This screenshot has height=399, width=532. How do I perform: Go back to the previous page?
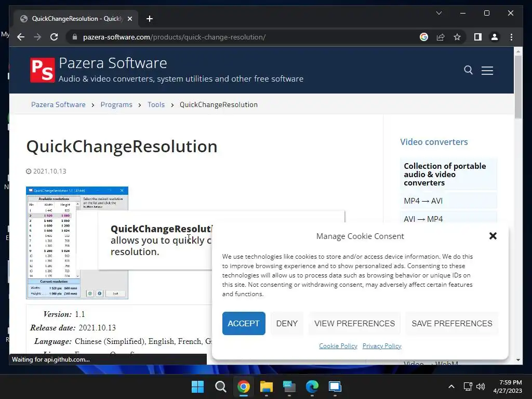(21, 37)
